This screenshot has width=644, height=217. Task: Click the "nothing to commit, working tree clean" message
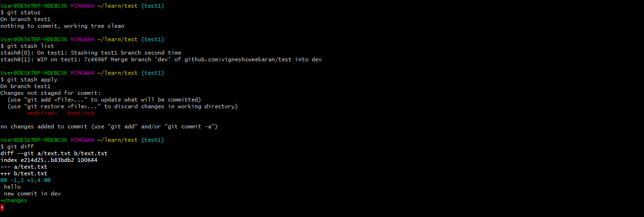click(x=62, y=25)
